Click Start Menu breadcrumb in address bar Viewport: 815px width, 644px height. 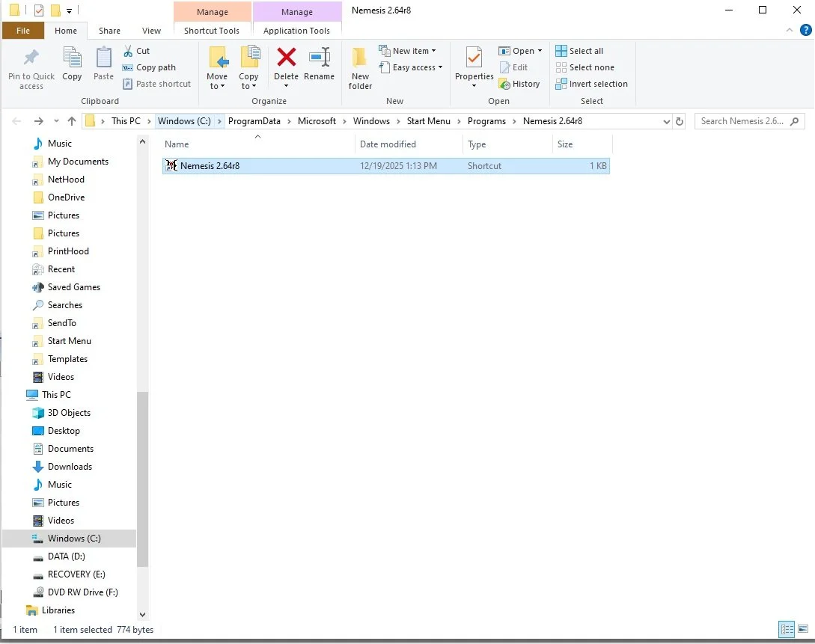click(429, 121)
